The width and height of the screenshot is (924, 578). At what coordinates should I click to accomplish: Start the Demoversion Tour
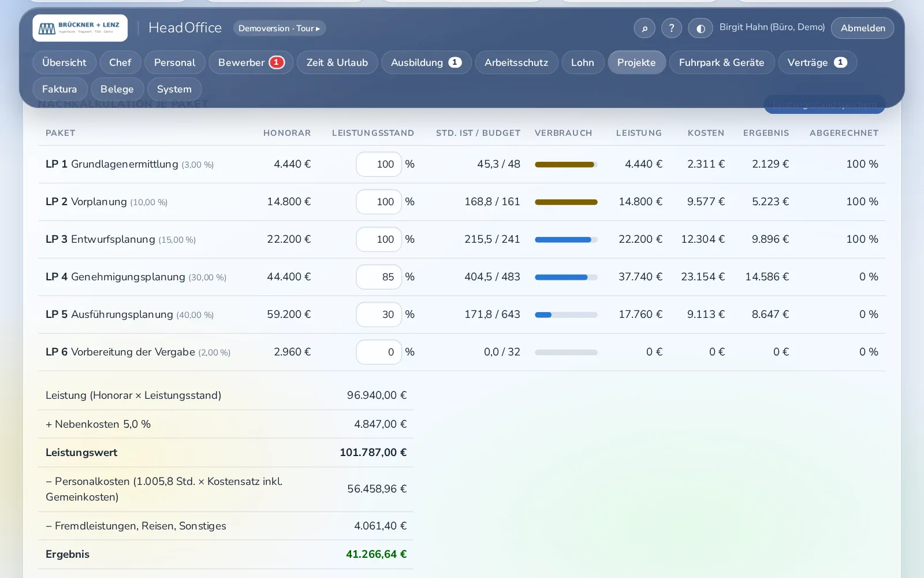click(x=280, y=28)
